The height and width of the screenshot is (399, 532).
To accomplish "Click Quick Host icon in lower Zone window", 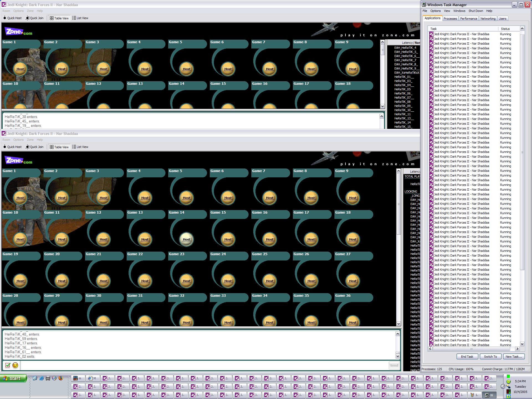I will [x=5, y=147].
